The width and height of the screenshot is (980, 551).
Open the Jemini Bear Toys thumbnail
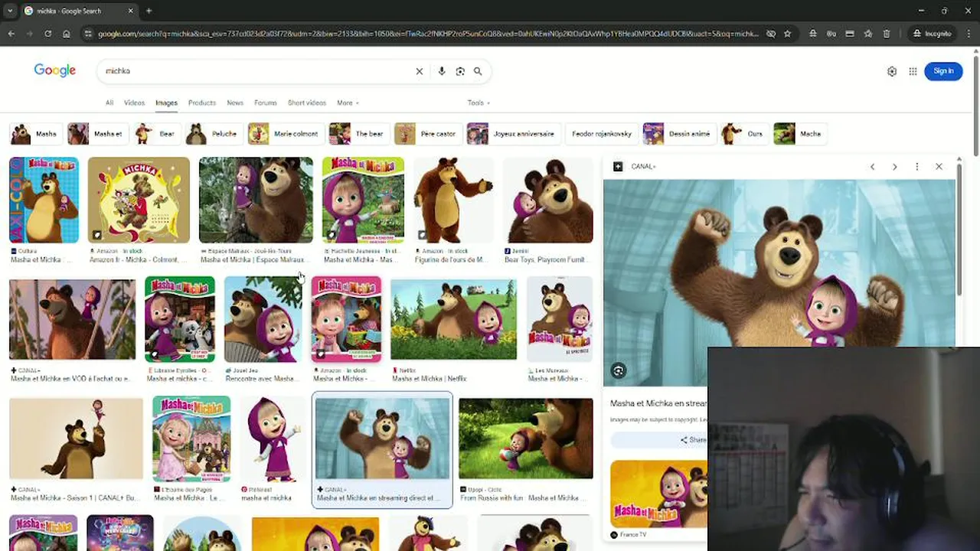point(548,201)
